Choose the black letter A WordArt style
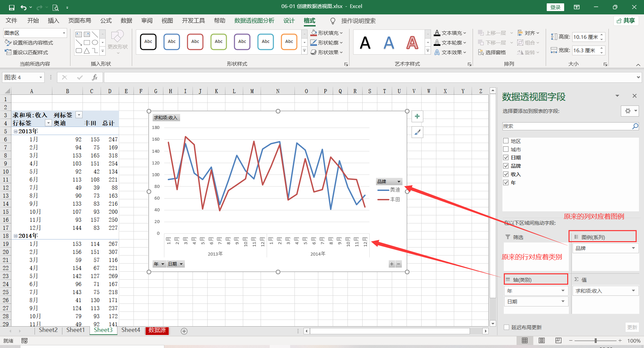The height and width of the screenshot is (348, 644). tap(365, 43)
